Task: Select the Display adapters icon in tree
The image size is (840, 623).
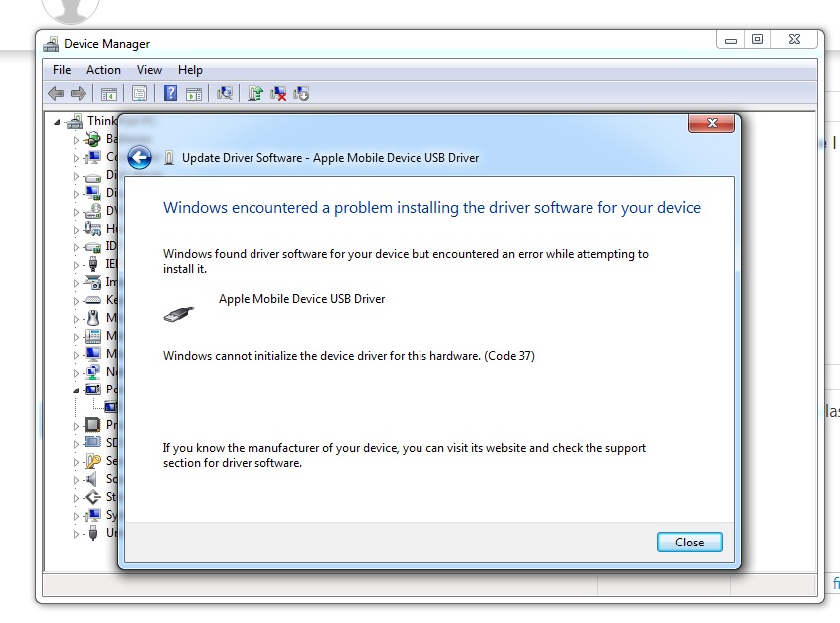Action: [x=93, y=193]
